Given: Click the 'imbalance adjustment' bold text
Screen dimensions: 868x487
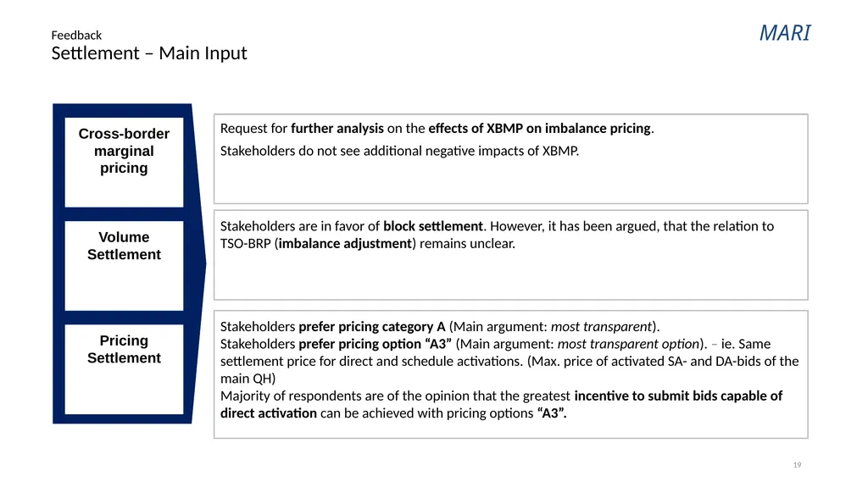Looking at the screenshot, I should (346, 244).
